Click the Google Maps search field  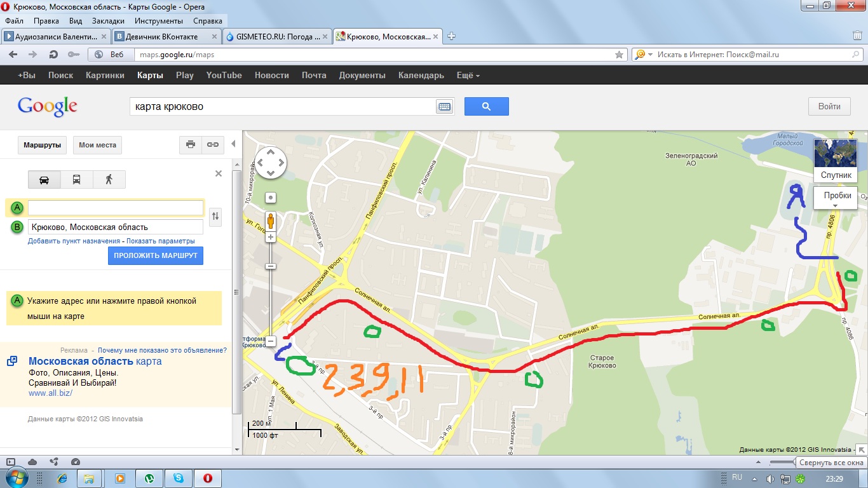[x=283, y=107]
